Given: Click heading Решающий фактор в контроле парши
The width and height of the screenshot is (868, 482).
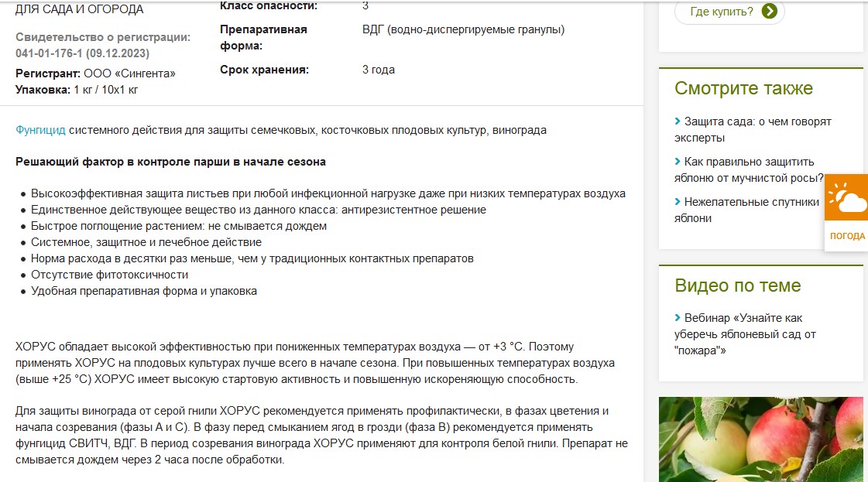Looking at the screenshot, I should click(x=170, y=162).
